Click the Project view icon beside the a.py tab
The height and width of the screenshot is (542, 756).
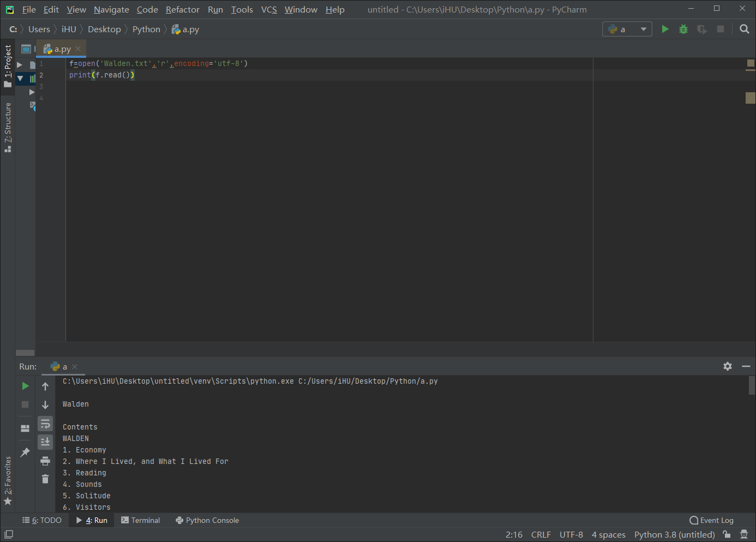click(x=26, y=49)
